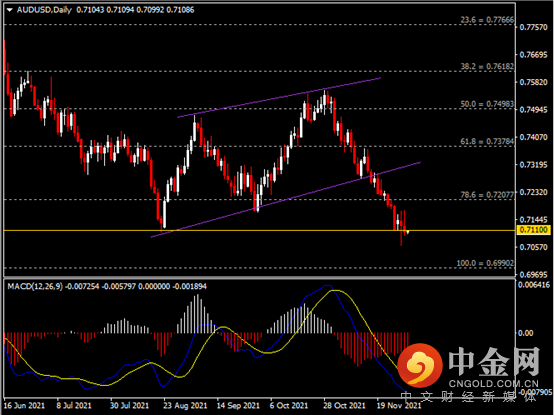Click the 50.0 = 0.74983 Fibonacci label
Image resolution: width=554 pixels, height=415 pixels.
click(x=487, y=104)
